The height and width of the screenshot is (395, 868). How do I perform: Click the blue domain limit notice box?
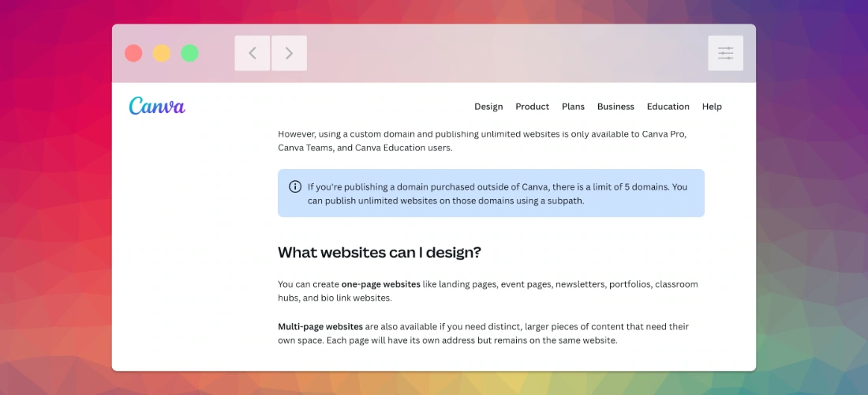pos(491,194)
